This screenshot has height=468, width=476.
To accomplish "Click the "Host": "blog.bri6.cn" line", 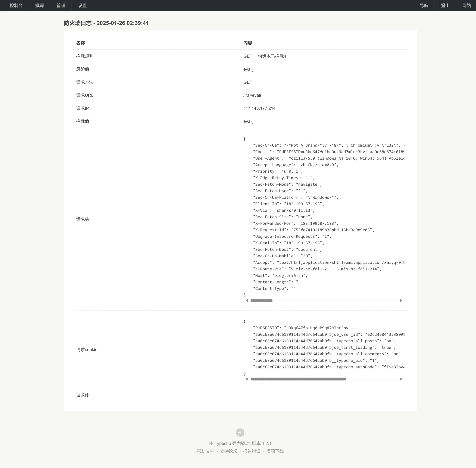I will (x=280, y=275).
